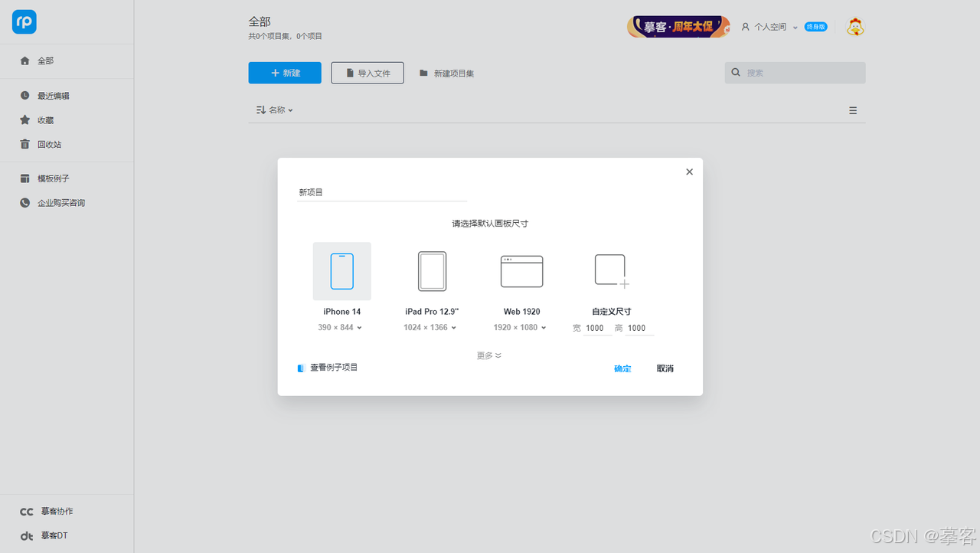
Task: Click the iPad Pro 12.9" label
Action: [432, 312]
